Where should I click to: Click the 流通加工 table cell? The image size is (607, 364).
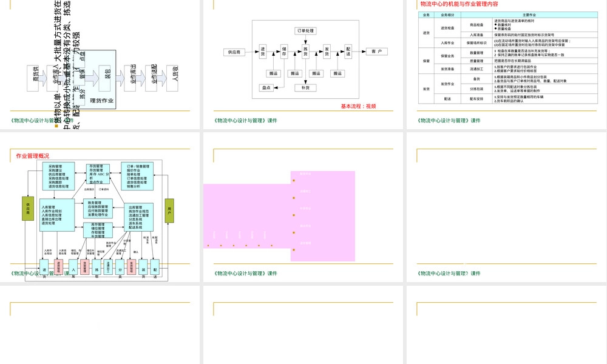[476, 69]
